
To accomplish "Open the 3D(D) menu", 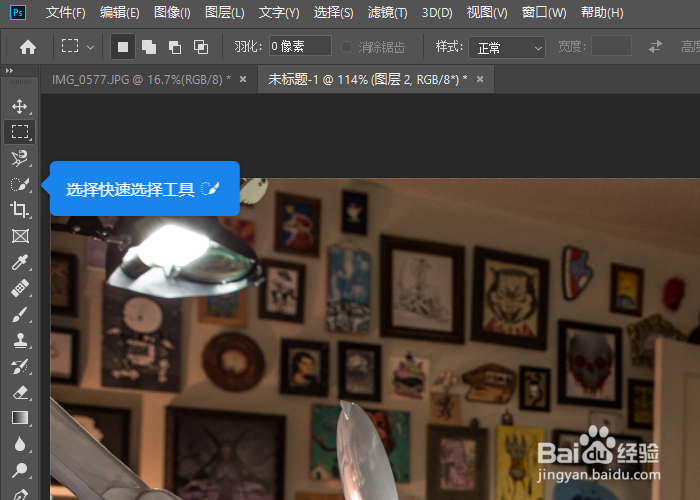I will pyautogui.click(x=437, y=12).
